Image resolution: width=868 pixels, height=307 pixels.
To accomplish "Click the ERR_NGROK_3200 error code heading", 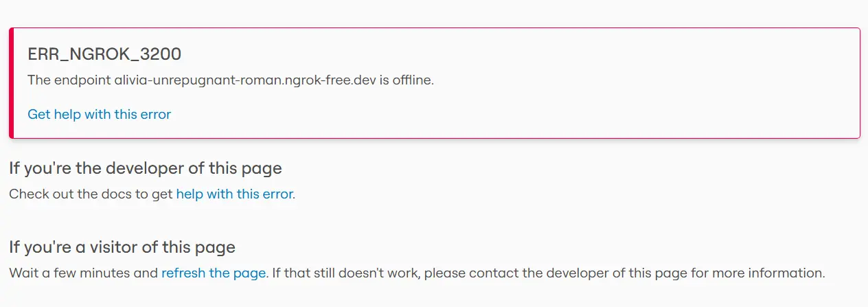I will [104, 55].
